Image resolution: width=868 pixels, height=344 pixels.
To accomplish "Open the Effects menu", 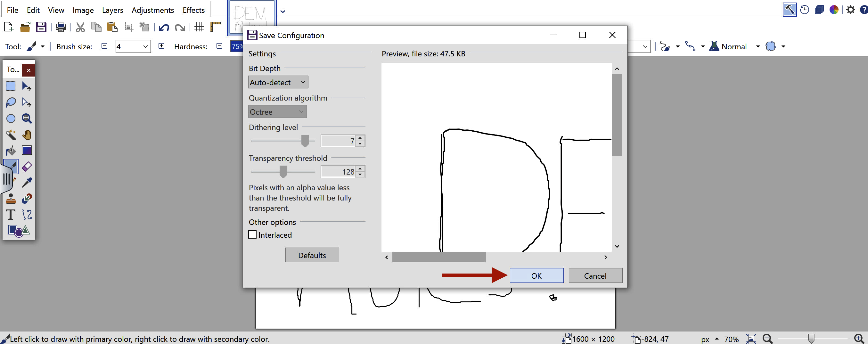I will pyautogui.click(x=193, y=10).
